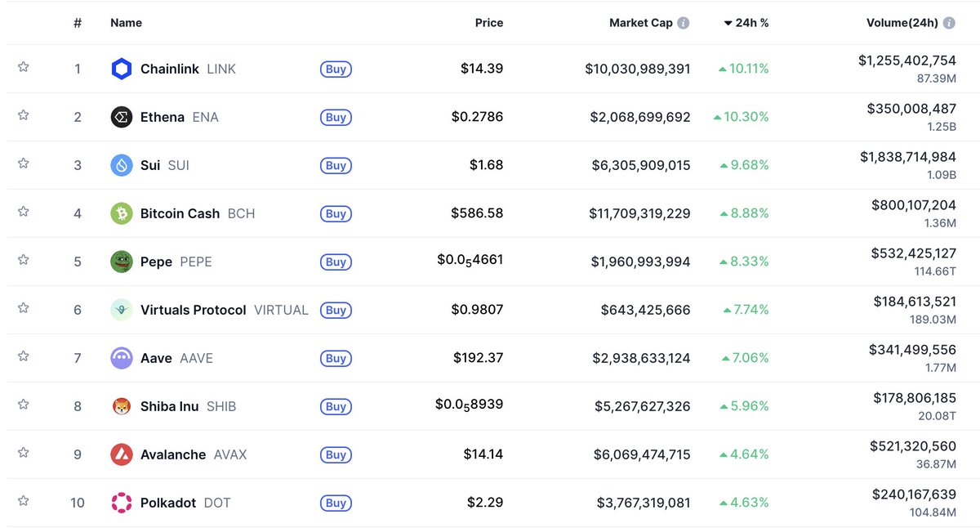Open the Ethena ENA name link
980x528 pixels.
[x=180, y=118]
